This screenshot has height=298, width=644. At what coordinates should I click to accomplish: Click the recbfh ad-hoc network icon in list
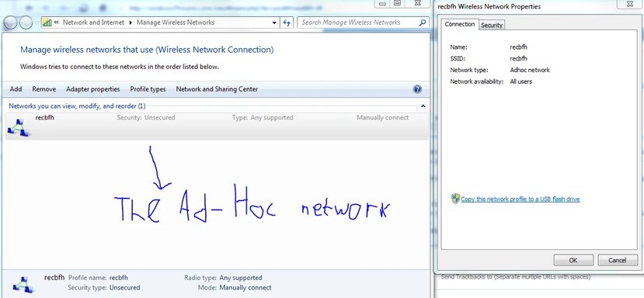click(19, 127)
